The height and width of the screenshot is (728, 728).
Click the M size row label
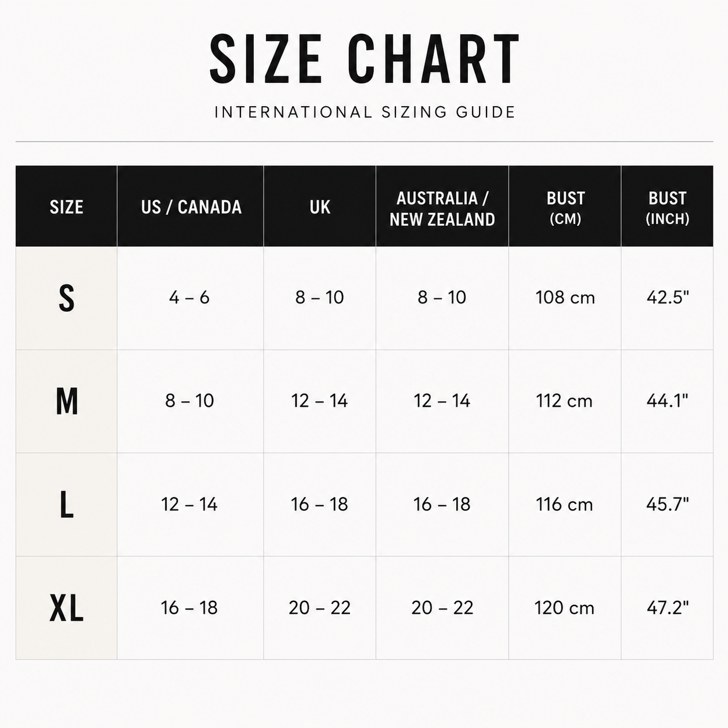pyautogui.click(x=67, y=401)
